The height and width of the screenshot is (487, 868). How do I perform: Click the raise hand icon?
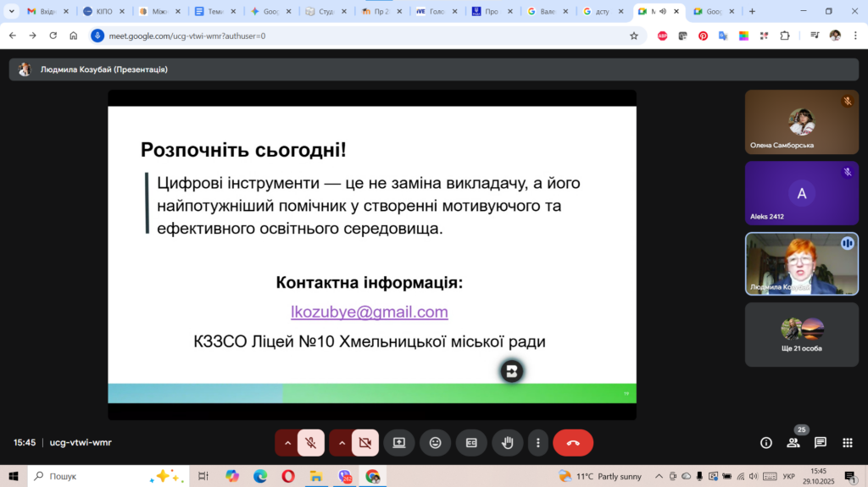click(508, 442)
